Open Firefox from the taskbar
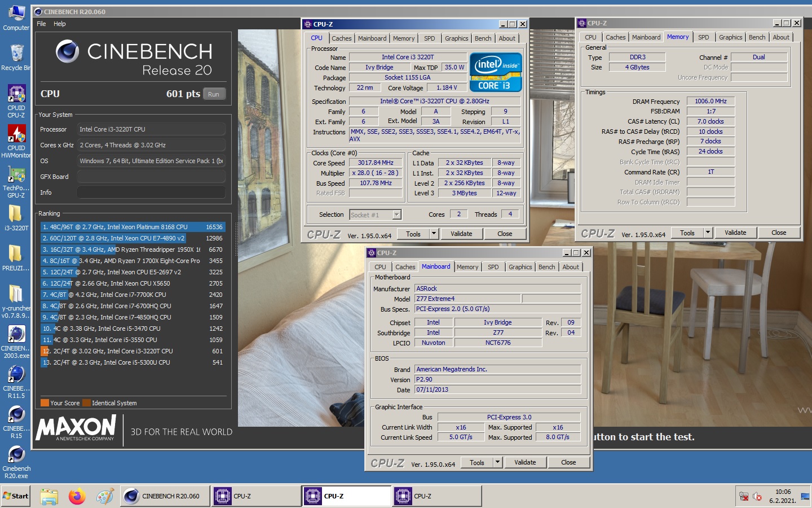 point(77,496)
